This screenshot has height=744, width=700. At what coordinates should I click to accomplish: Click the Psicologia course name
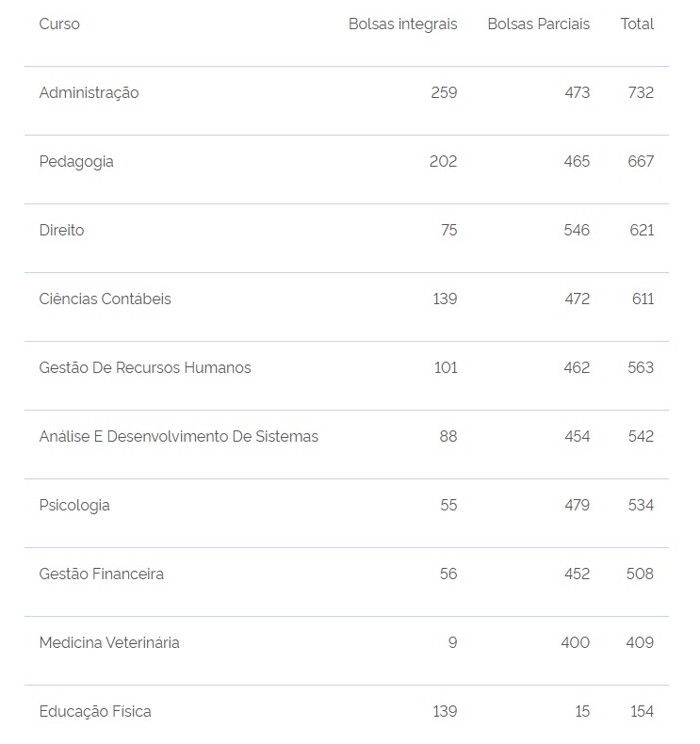click(x=74, y=506)
